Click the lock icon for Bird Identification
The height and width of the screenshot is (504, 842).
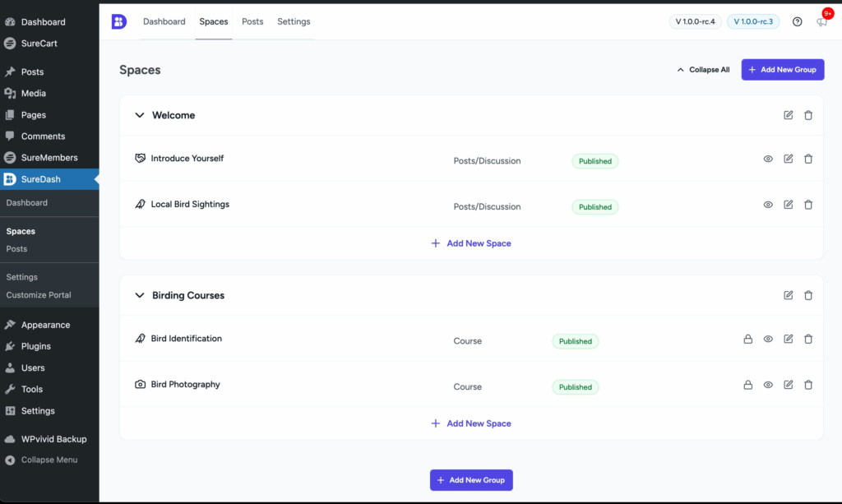tap(748, 339)
